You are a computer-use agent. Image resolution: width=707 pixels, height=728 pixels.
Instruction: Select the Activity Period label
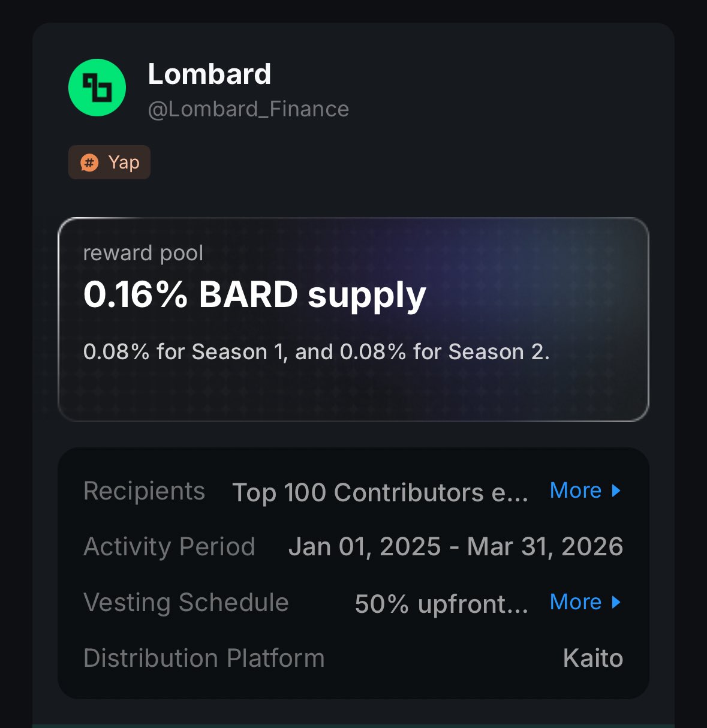click(x=169, y=547)
